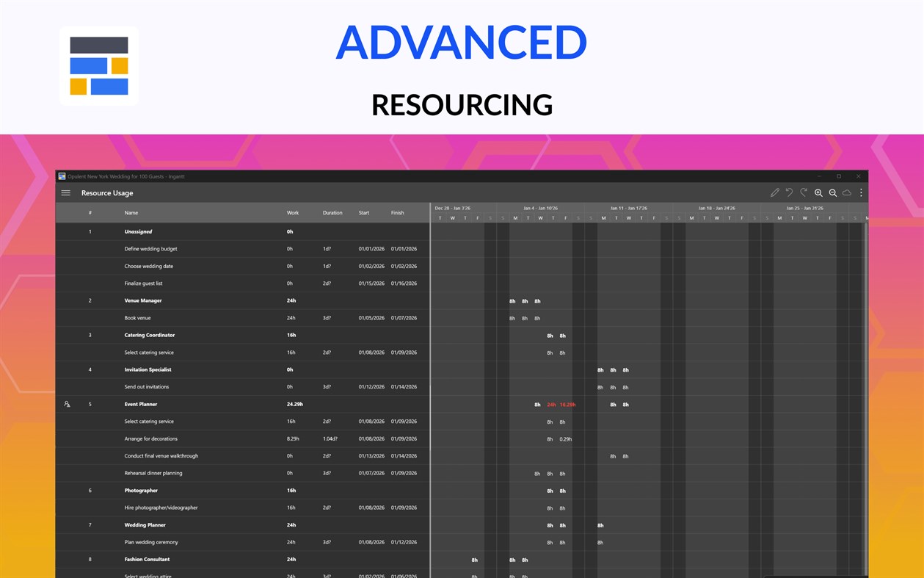Screen dimensions: 924x578
Task: Zoom in on the timeline
Action: point(818,192)
